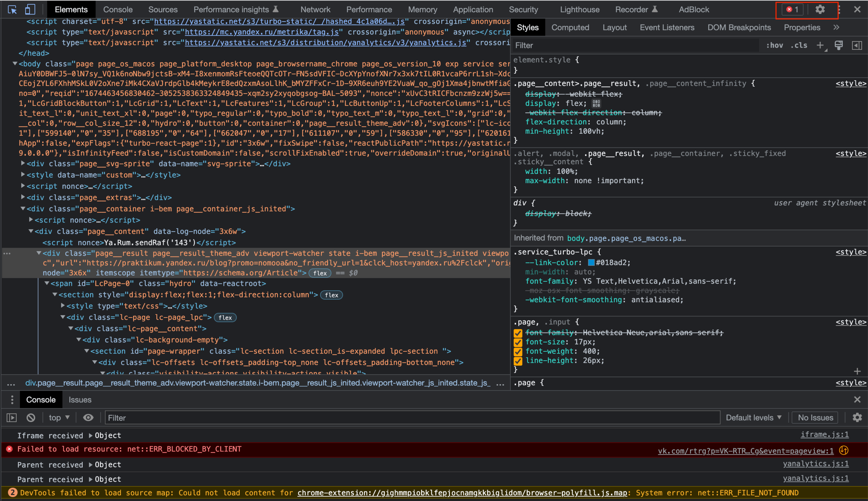Click the new style rule plus icon
Viewport: 868px width, 501px height.
[821, 45]
